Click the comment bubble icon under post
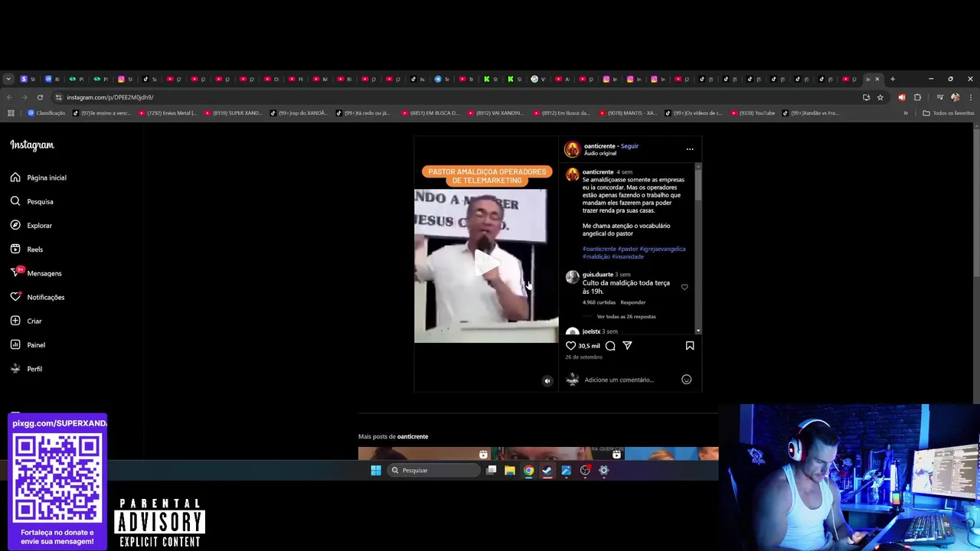 [x=610, y=346]
